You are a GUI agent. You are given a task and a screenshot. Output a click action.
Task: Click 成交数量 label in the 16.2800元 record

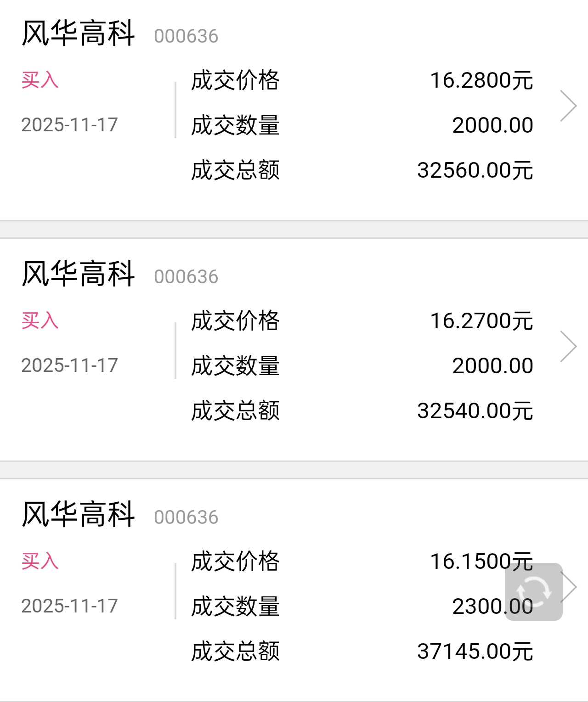[x=236, y=125]
